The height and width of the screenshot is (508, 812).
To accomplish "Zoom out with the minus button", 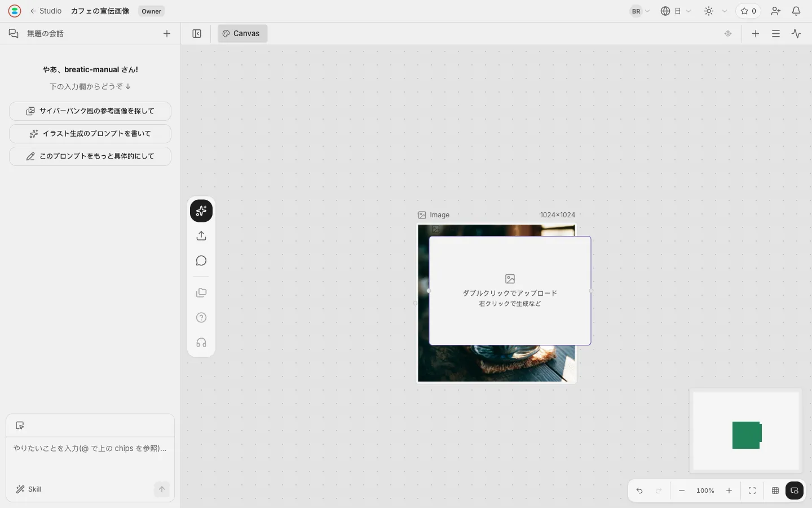I will [x=682, y=491].
